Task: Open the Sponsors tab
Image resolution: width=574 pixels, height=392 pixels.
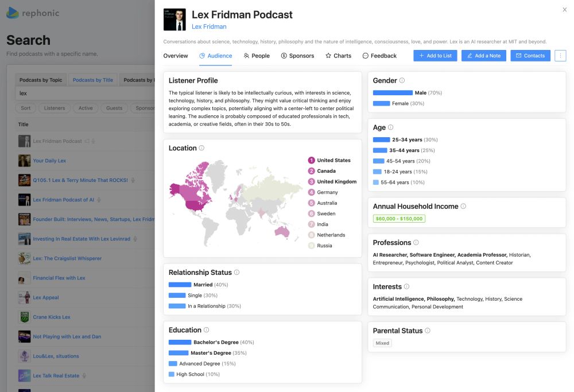Action: [297, 56]
